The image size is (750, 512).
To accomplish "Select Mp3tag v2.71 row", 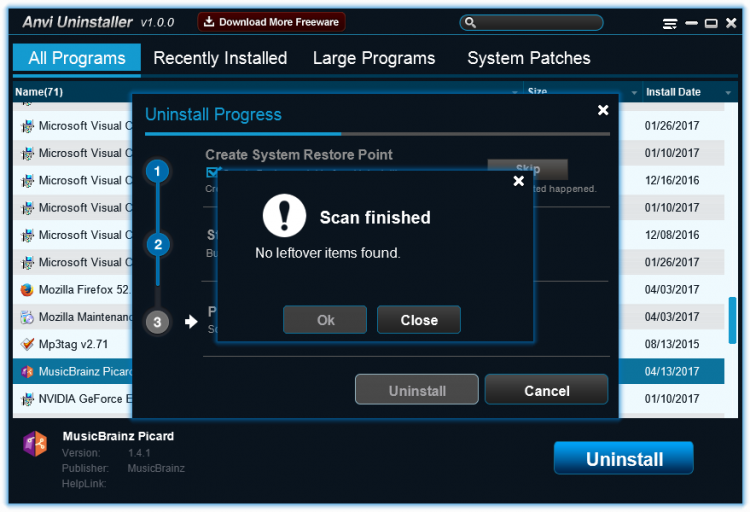I will click(x=368, y=344).
